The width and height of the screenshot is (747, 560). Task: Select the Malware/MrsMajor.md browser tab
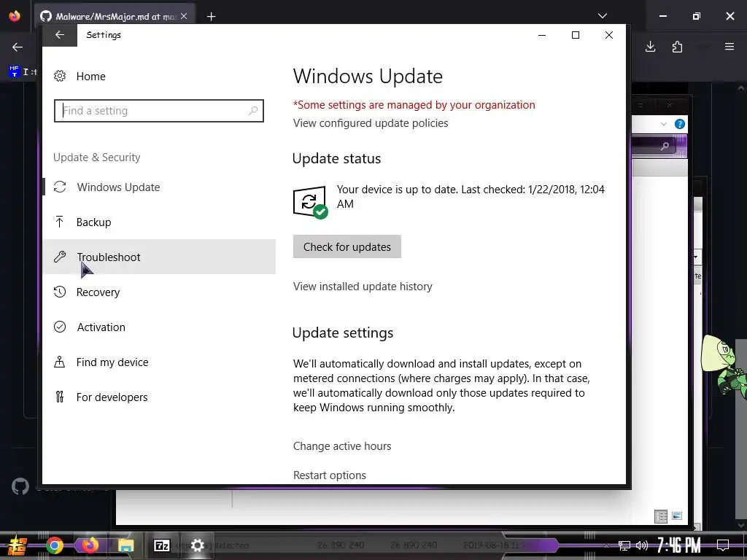[x=115, y=16]
